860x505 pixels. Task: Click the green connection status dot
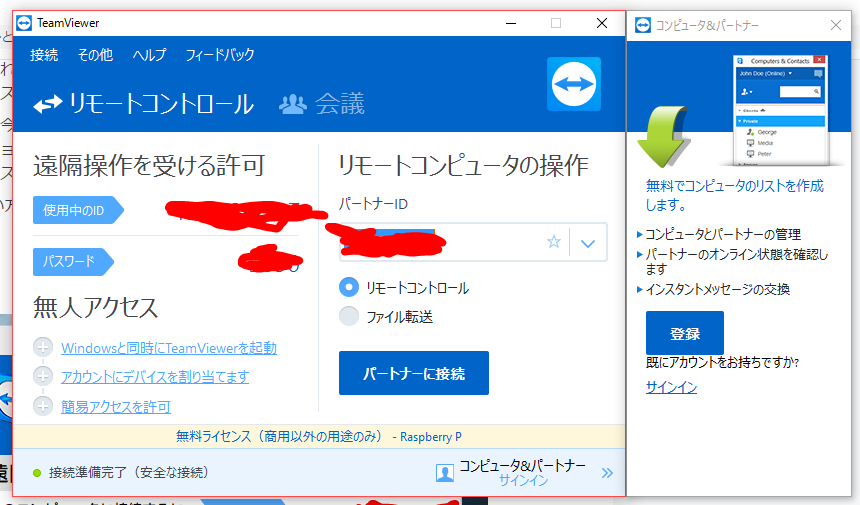37,473
